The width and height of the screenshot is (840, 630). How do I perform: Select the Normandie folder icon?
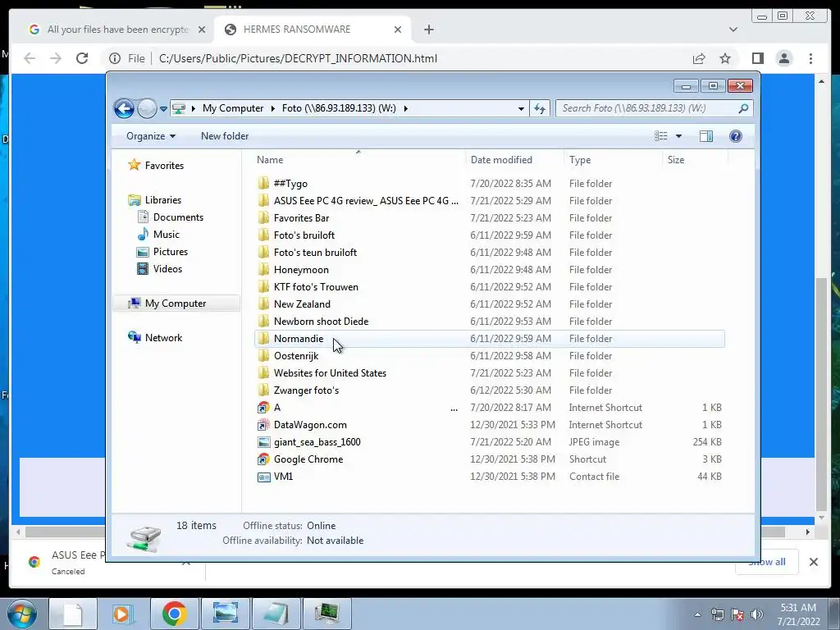[263, 339]
